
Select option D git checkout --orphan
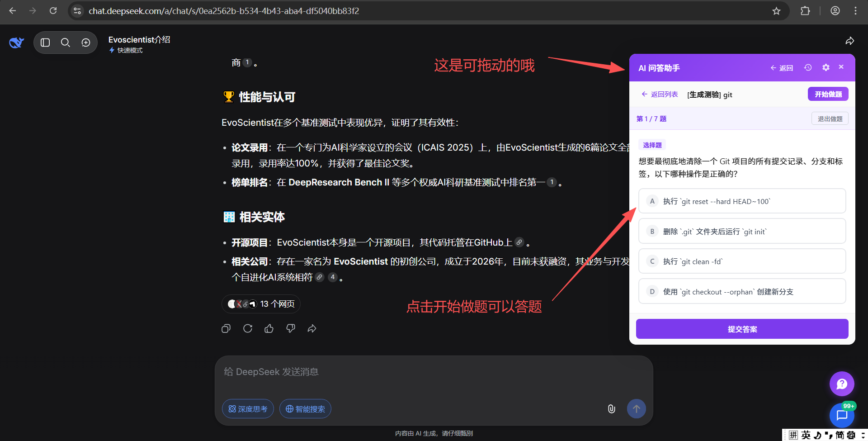point(742,291)
